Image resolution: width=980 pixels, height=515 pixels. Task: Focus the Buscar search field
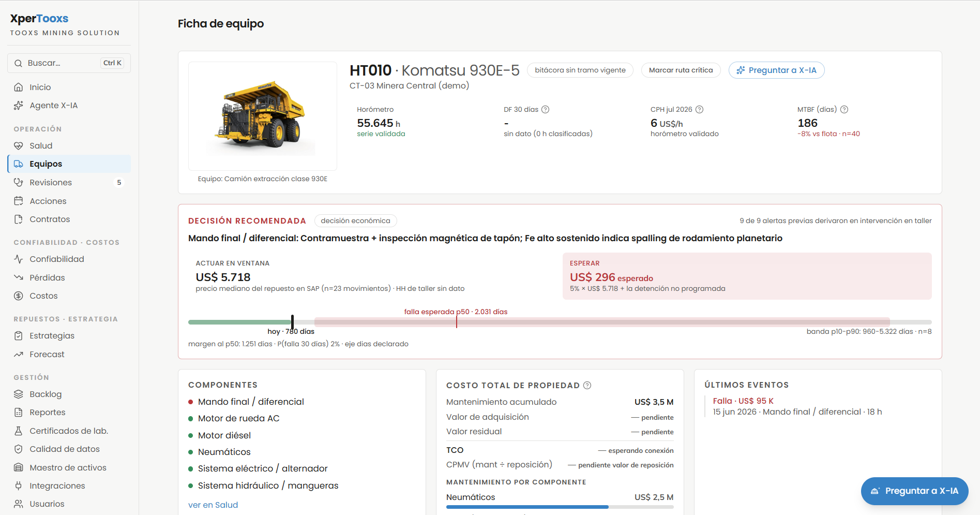pyautogui.click(x=69, y=63)
